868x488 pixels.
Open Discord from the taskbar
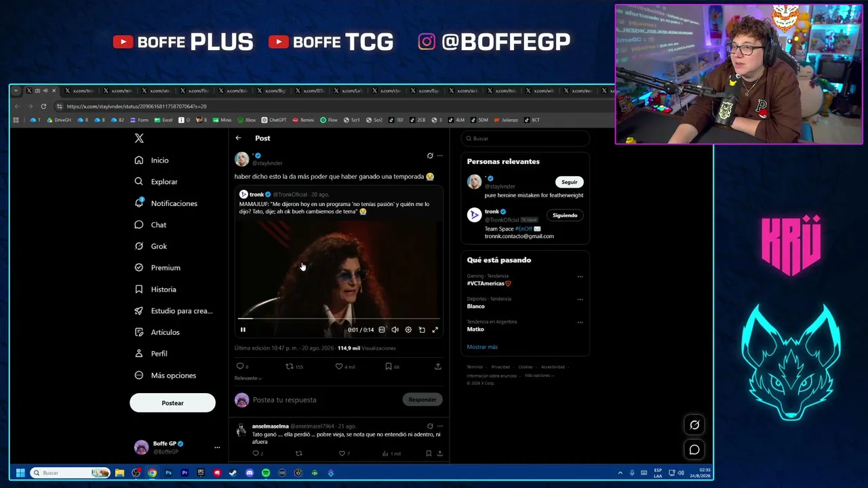pos(250,473)
